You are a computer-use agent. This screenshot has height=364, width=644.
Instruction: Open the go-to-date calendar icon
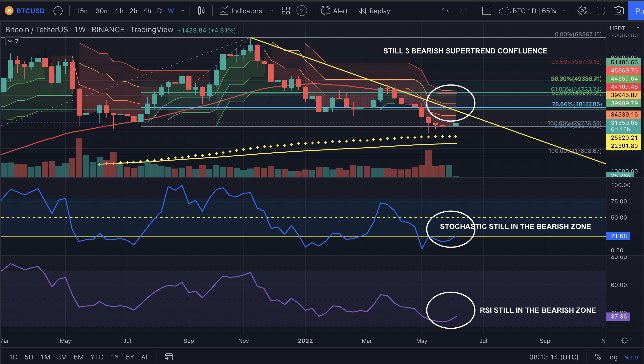pyautogui.click(x=169, y=357)
